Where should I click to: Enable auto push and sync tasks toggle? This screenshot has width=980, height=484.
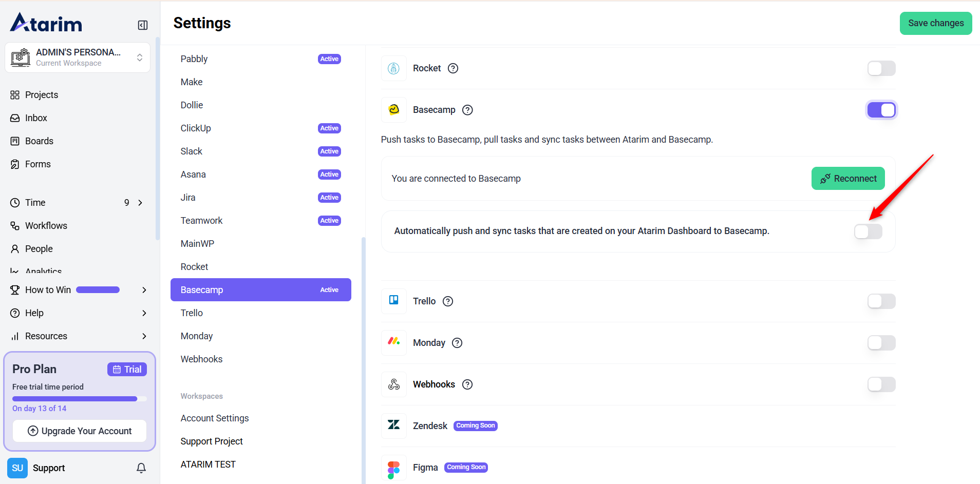(x=868, y=231)
